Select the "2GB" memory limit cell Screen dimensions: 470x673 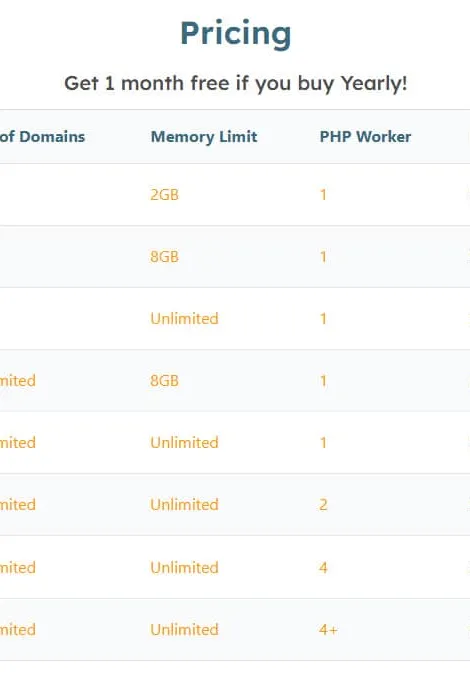(164, 195)
